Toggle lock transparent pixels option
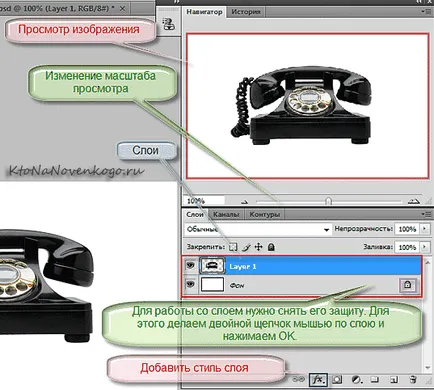The height and width of the screenshot is (390, 434). (233, 247)
